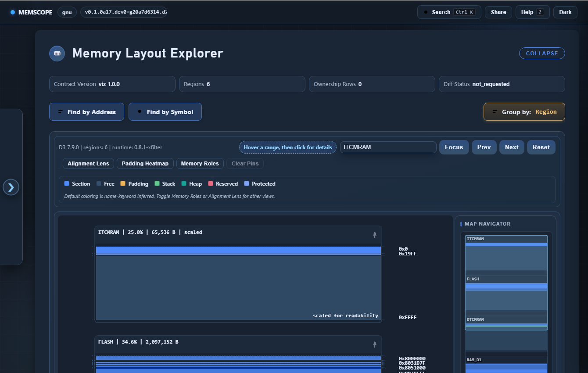
Task: Click the MAP NAVIGATOR heading
Action: (488, 224)
